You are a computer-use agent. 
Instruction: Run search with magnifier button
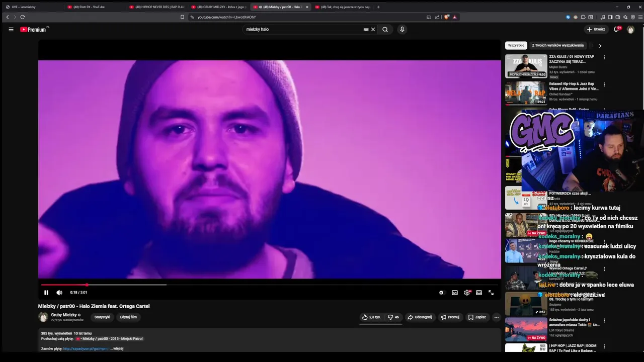click(x=385, y=29)
